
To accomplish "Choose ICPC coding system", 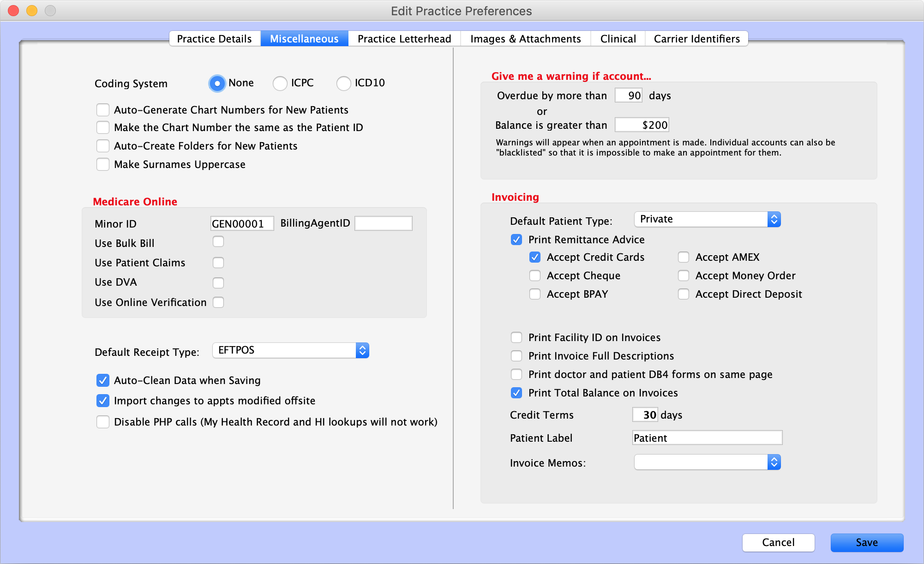I will point(280,84).
